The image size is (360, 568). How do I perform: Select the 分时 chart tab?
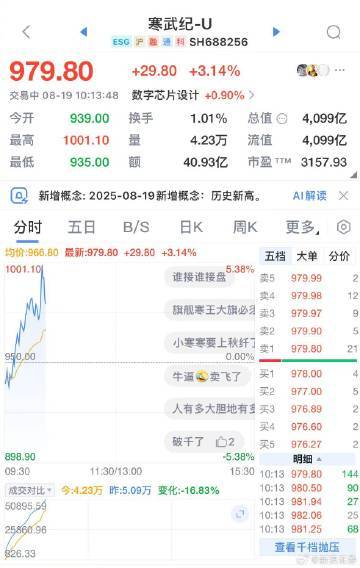(28, 227)
